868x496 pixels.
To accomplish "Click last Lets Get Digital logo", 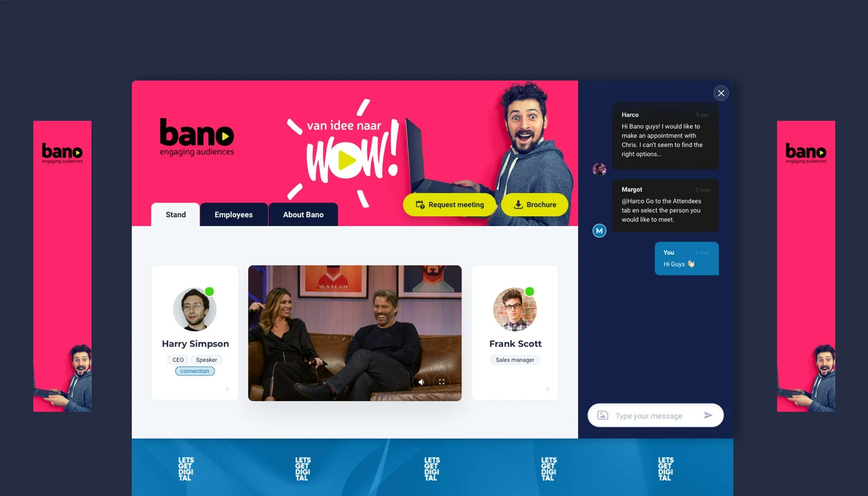I will [665, 469].
